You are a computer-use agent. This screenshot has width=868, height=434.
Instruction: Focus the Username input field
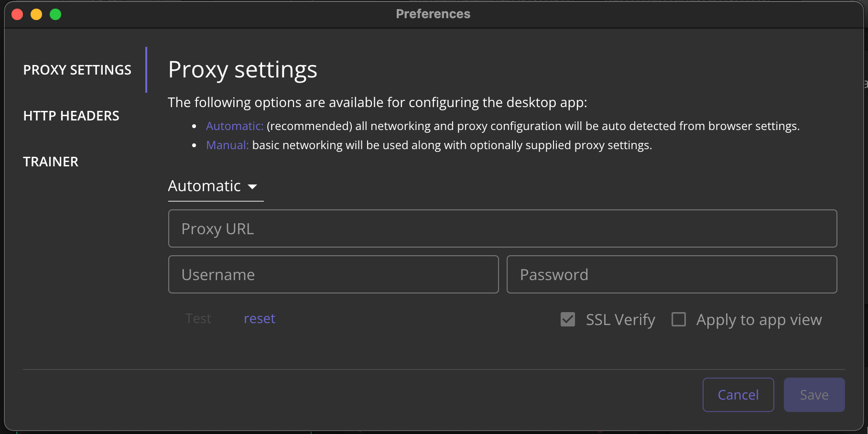(x=333, y=274)
